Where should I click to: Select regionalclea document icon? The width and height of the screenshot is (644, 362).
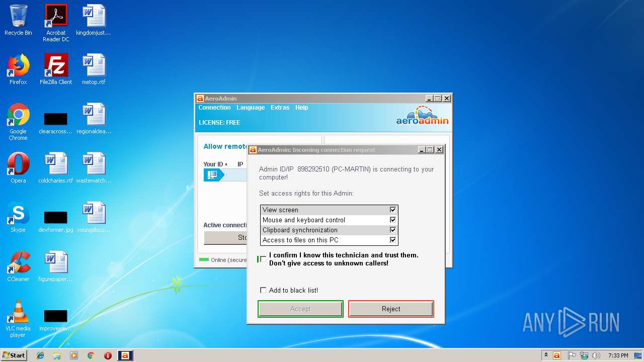94,119
